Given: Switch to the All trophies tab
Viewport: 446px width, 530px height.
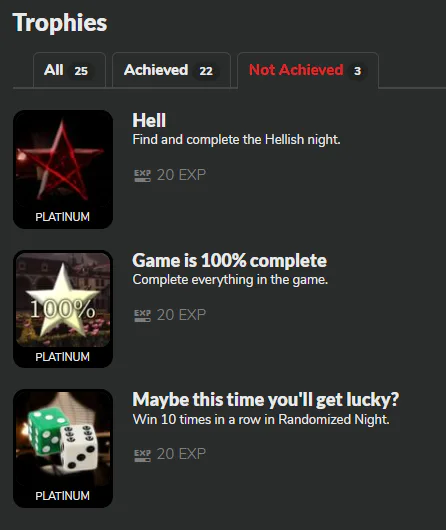Looking at the screenshot, I should click(x=69, y=70).
